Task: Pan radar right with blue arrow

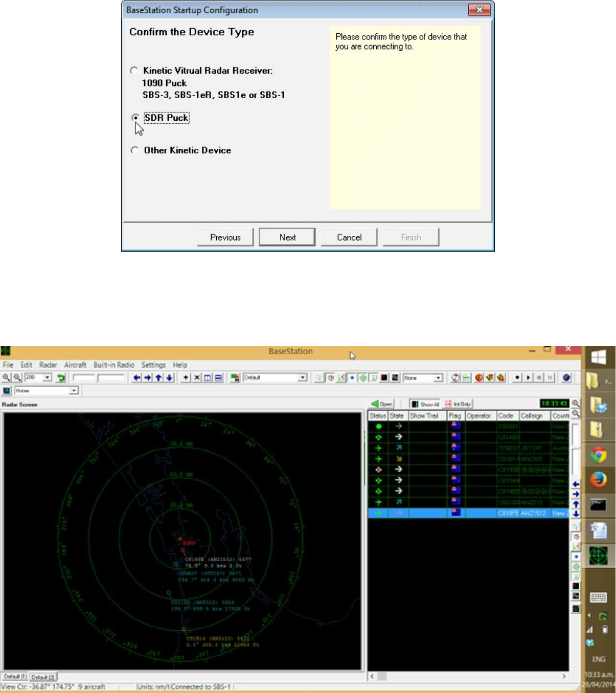Action: click(148, 377)
